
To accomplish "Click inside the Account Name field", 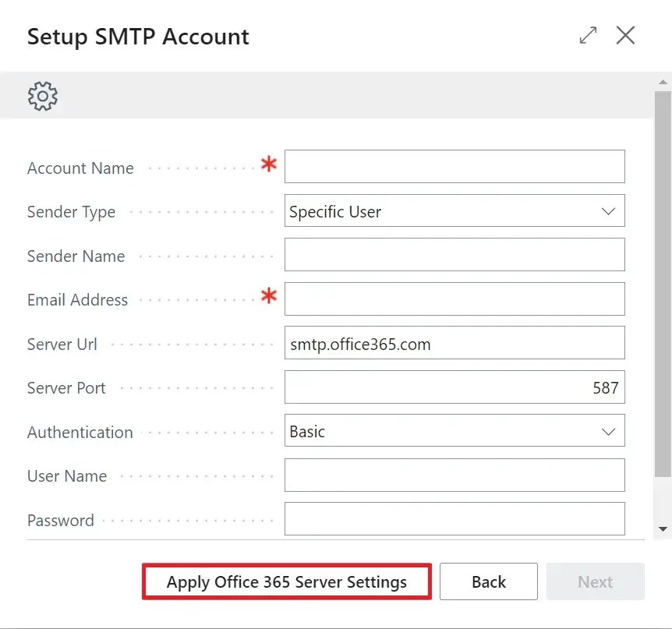I will click(x=454, y=166).
